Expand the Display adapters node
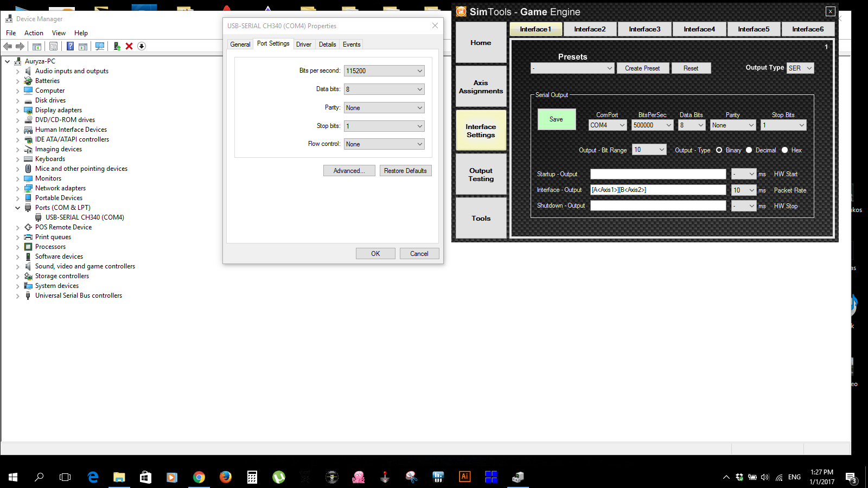868x488 pixels. point(17,110)
